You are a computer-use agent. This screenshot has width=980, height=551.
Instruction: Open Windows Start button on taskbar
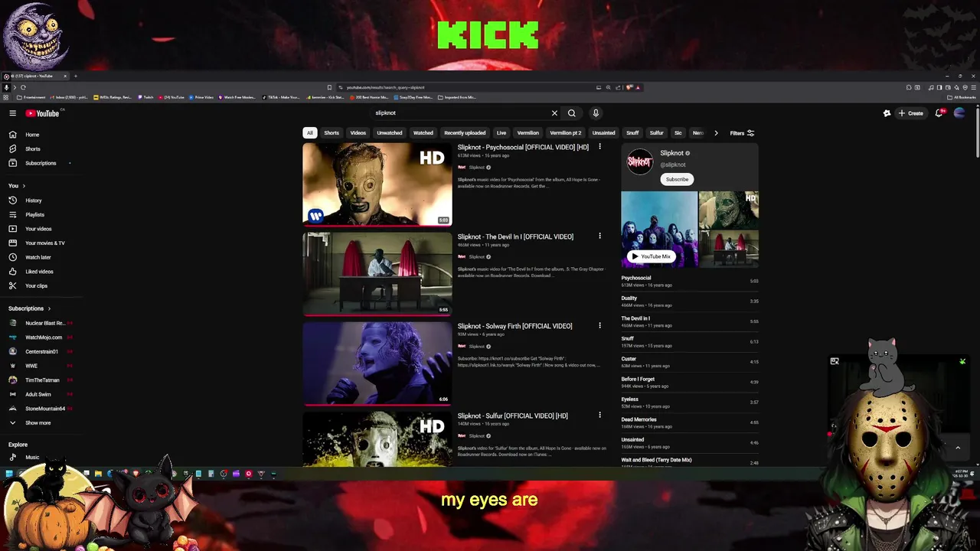(x=9, y=474)
